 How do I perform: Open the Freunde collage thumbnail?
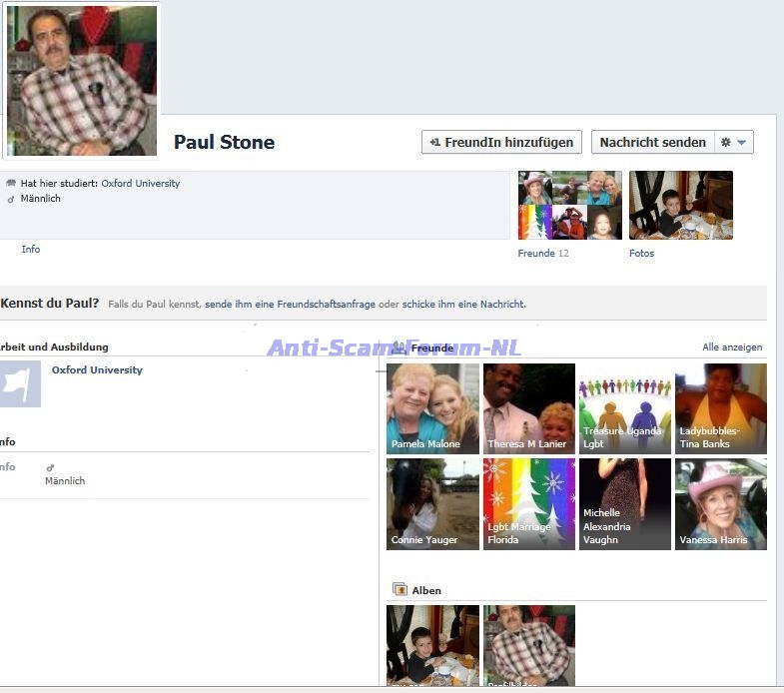tap(569, 205)
